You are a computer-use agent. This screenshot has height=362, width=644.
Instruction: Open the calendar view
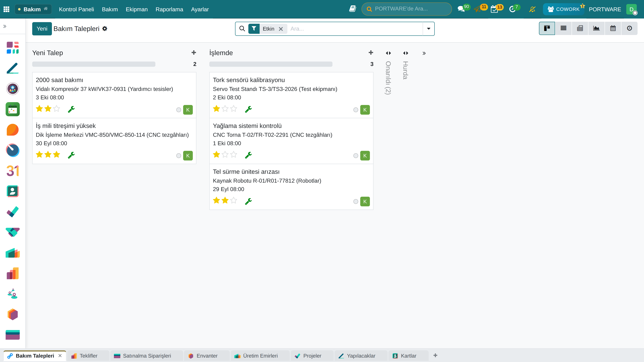tap(613, 28)
